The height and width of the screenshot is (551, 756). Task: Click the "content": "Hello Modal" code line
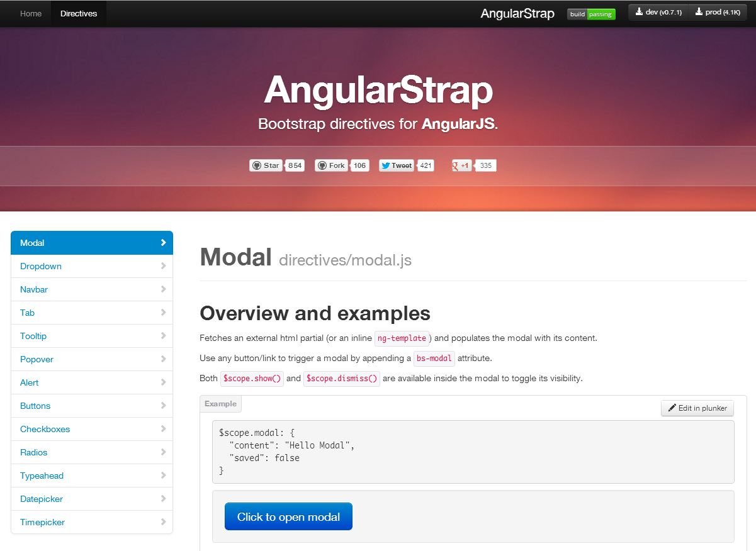pyautogui.click(x=292, y=445)
